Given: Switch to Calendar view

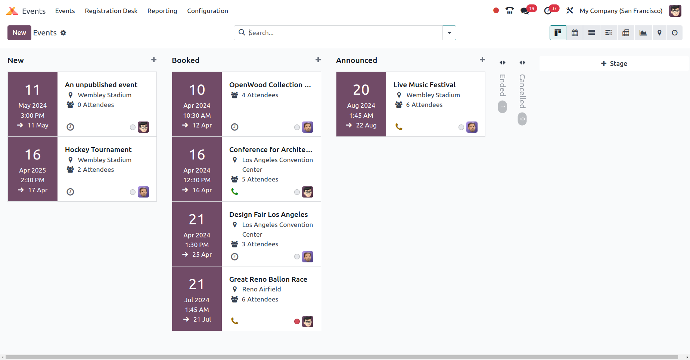Looking at the screenshot, I should click(x=575, y=33).
